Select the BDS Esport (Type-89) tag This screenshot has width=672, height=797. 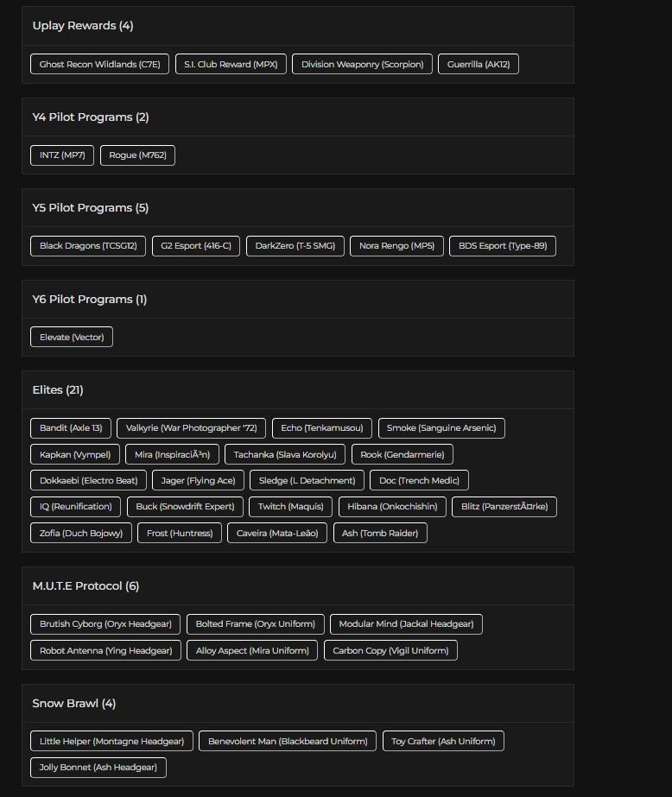pos(503,246)
